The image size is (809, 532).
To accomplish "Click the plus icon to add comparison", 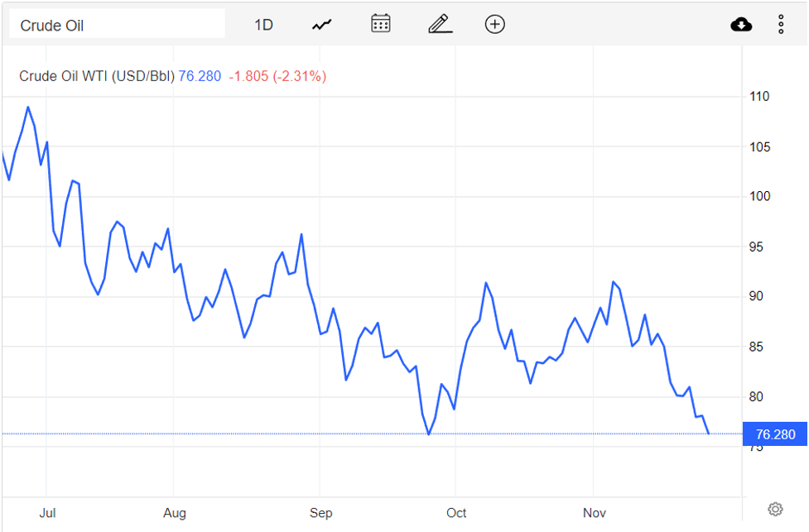I will click(x=495, y=24).
